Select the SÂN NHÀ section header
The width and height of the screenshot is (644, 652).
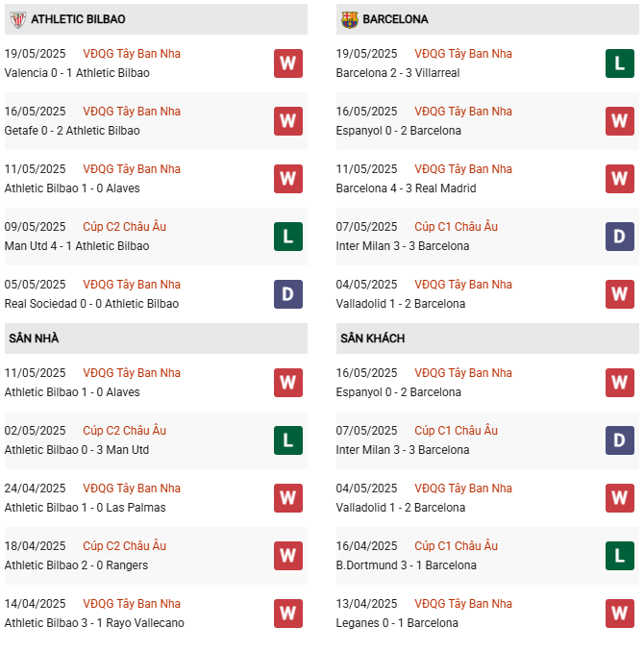click(x=35, y=339)
